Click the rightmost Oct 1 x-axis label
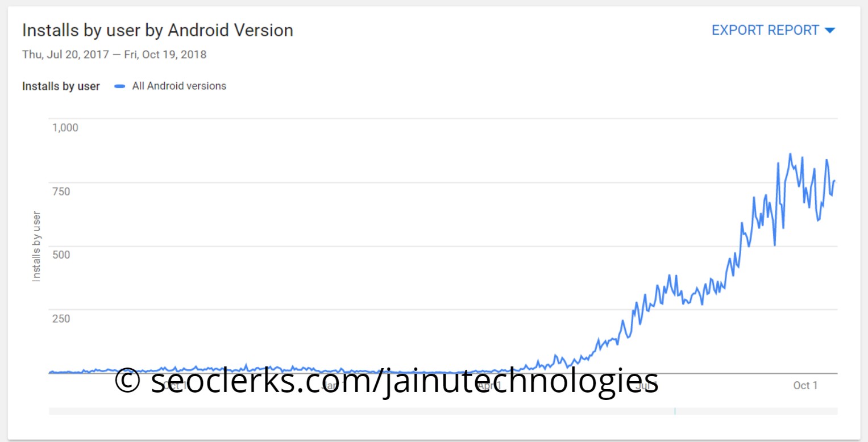The image size is (868, 442). (805, 386)
